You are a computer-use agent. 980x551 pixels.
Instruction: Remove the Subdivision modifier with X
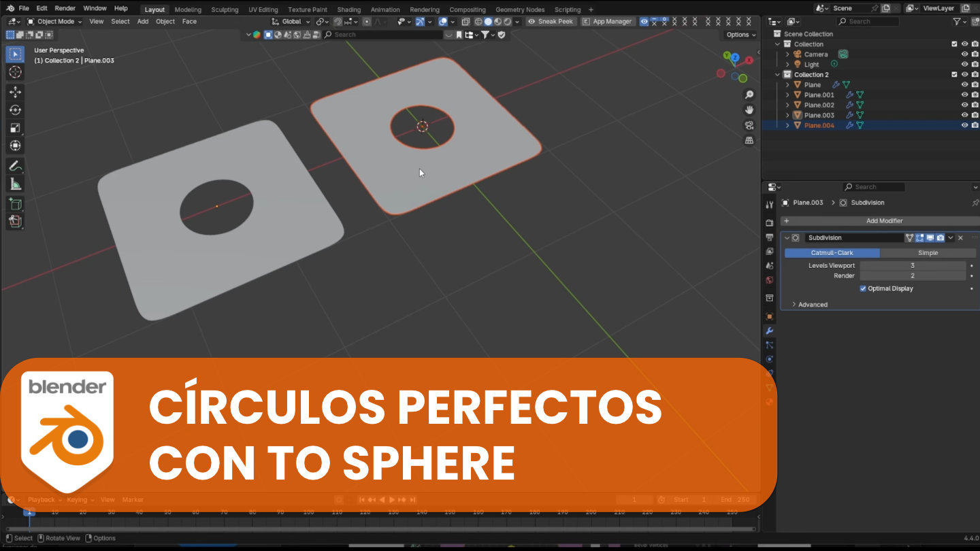coord(960,237)
